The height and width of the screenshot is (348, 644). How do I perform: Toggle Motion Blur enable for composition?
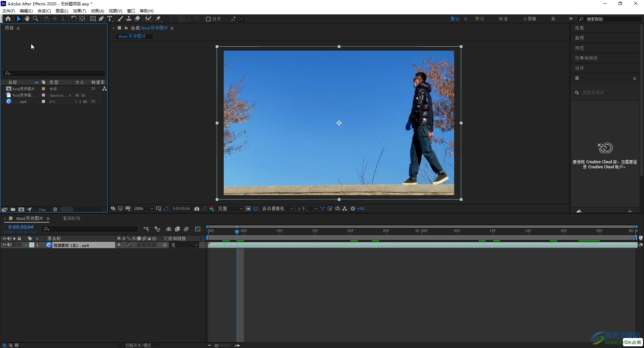tap(186, 229)
